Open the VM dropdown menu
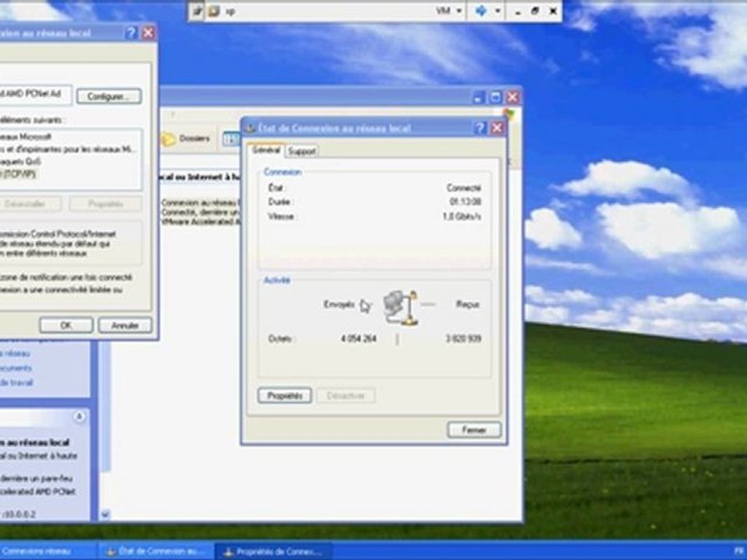Image resolution: width=747 pixels, height=560 pixels. point(449,11)
